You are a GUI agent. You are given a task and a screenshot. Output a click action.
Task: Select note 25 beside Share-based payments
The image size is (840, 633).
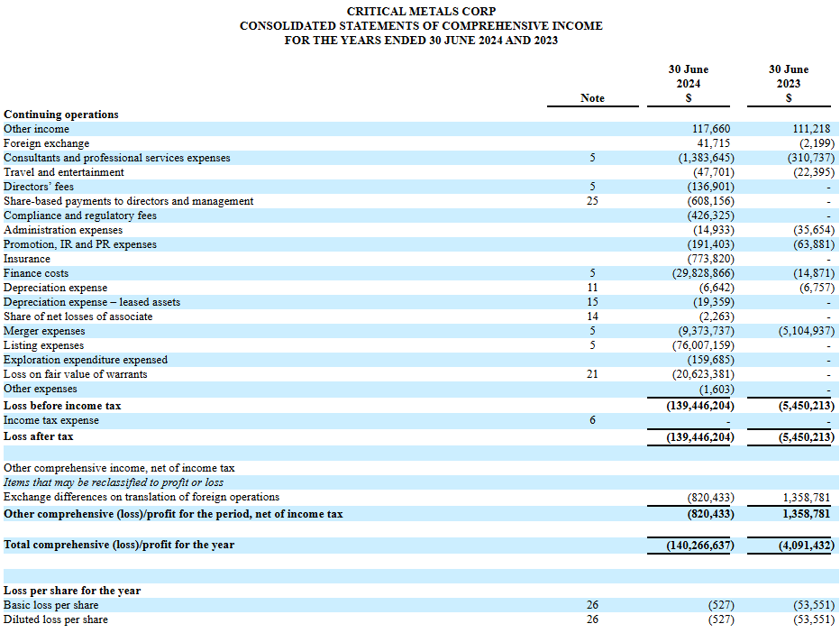click(592, 201)
